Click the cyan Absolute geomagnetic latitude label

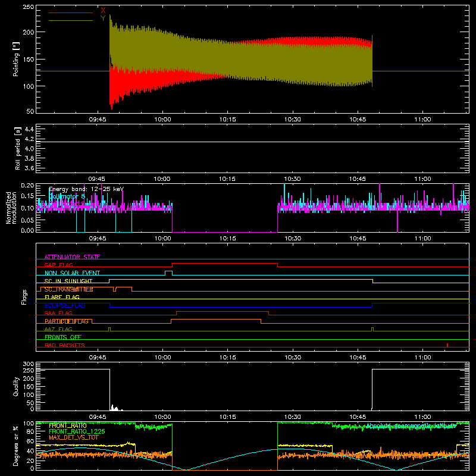click(411, 425)
